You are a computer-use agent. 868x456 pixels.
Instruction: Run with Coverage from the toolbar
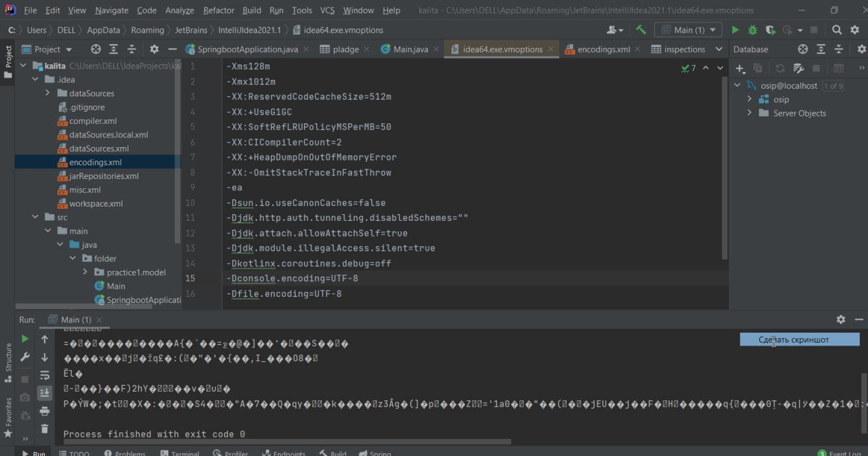(770, 30)
